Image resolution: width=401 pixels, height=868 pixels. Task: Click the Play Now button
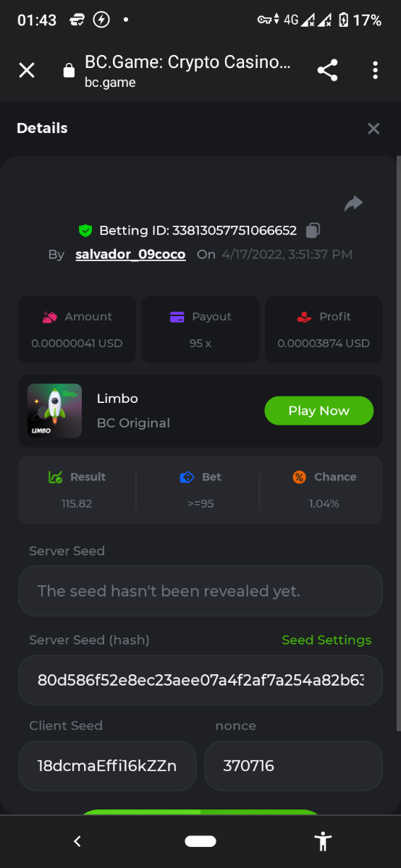tap(319, 411)
